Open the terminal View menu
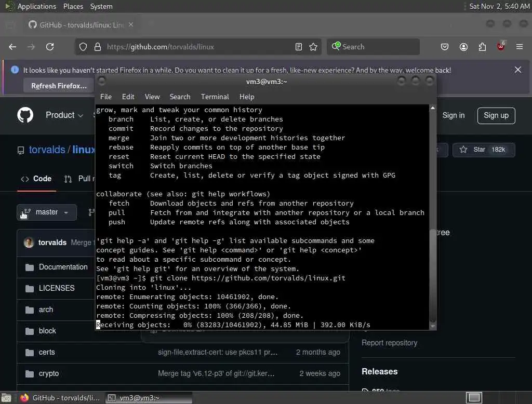Viewport: 532px width, 404px height. pyautogui.click(x=152, y=97)
